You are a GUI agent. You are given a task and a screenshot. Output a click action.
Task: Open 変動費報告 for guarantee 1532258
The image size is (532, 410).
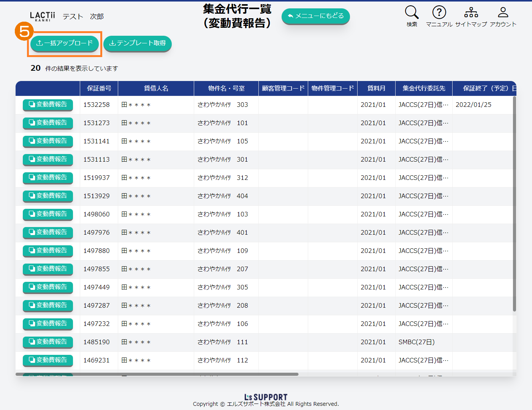48,105
